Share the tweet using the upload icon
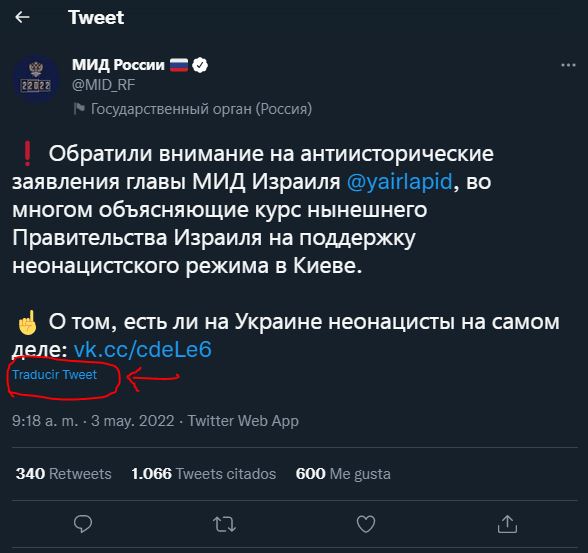The width and height of the screenshot is (588, 553). [x=507, y=524]
